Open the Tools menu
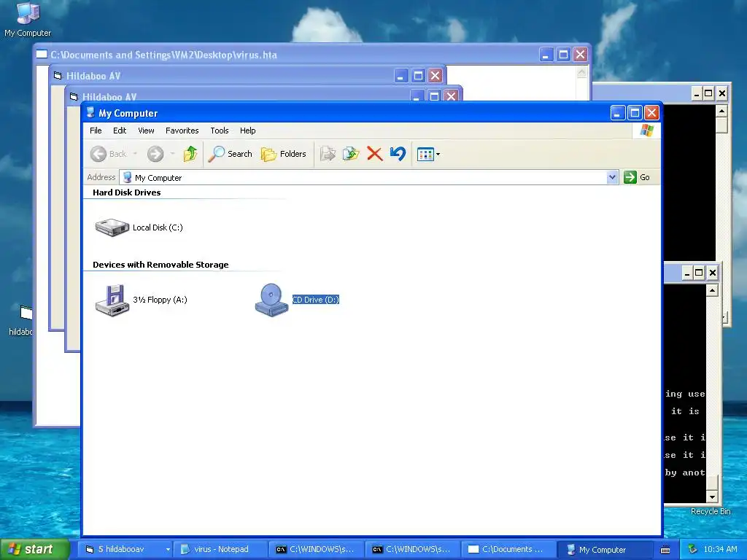This screenshot has width=747, height=560. point(220,131)
